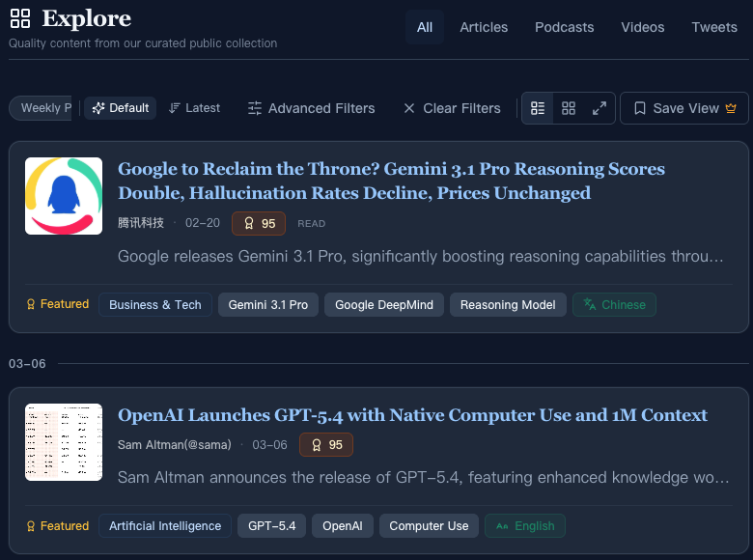Click the expand fullscreen arrows icon

coord(600,108)
